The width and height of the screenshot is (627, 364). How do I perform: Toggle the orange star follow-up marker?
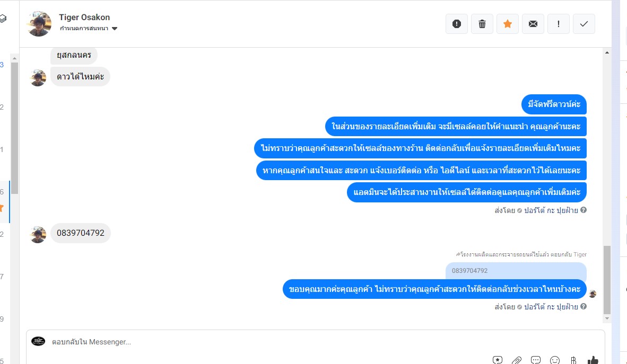pos(508,24)
